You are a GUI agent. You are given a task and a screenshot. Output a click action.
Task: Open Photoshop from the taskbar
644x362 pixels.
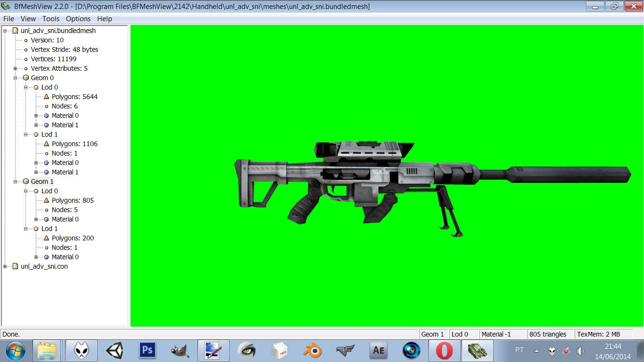tap(148, 351)
